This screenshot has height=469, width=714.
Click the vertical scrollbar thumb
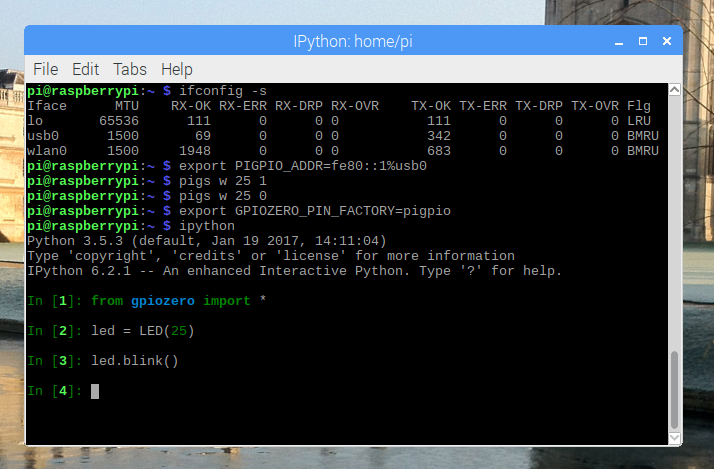674,390
